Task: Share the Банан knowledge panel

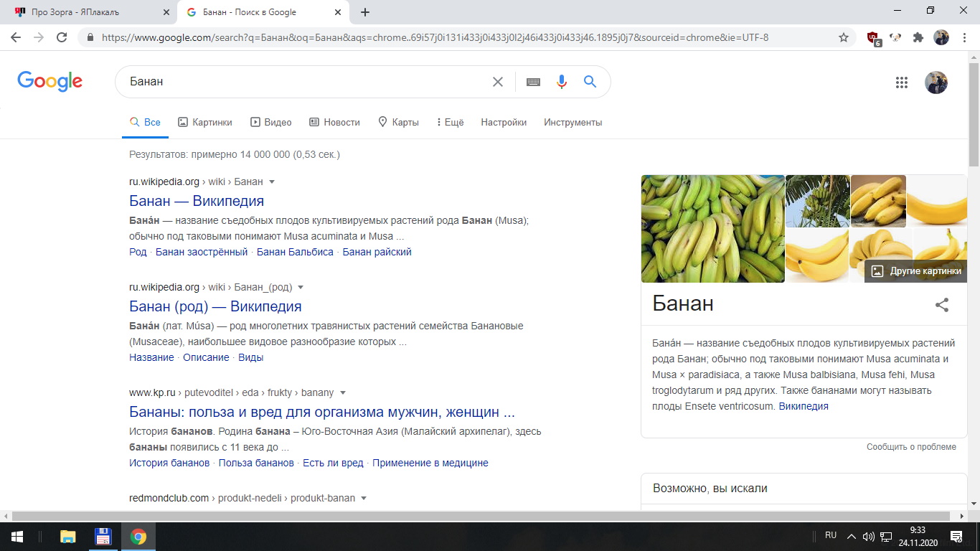Action: click(942, 305)
